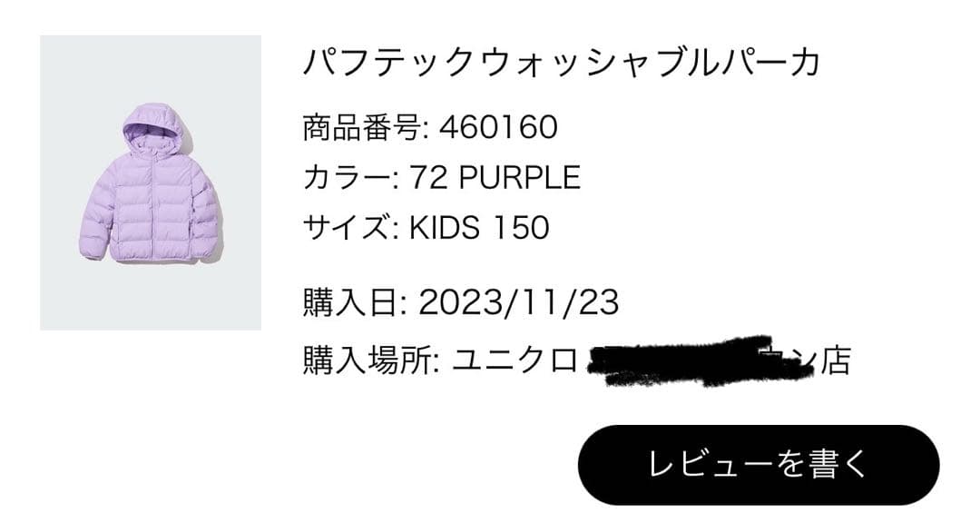This screenshot has height=523, width=980.
Task: Click the ユニクロ store name text
Action: click(514, 360)
